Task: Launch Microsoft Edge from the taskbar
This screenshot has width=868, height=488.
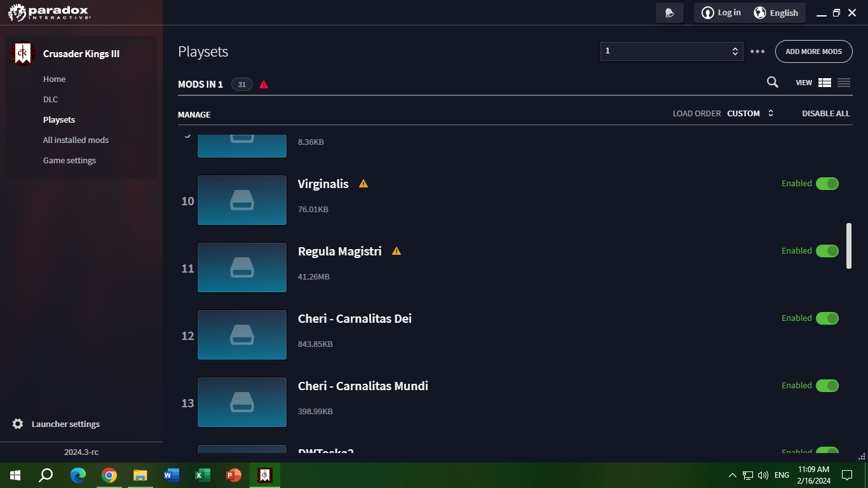Action: (x=78, y=475)
